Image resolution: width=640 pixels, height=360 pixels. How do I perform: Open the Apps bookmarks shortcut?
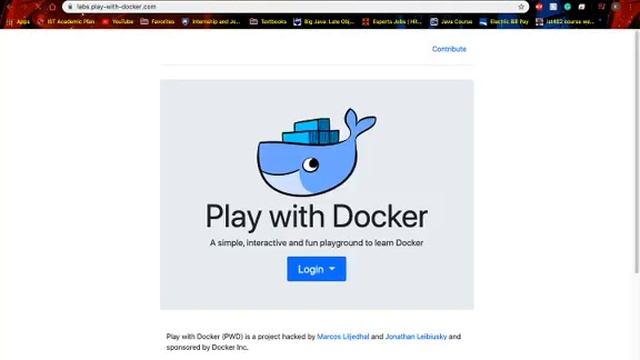point(18,22)
